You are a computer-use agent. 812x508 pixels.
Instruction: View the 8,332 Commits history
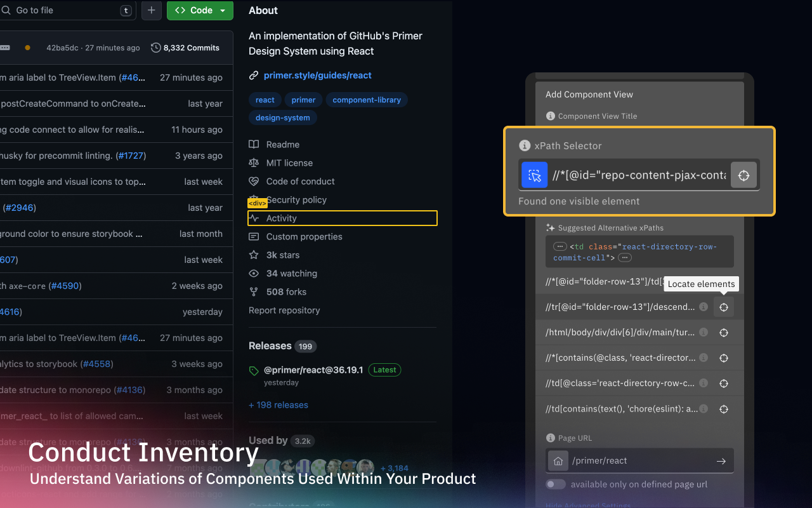click(x=185, y=48)
